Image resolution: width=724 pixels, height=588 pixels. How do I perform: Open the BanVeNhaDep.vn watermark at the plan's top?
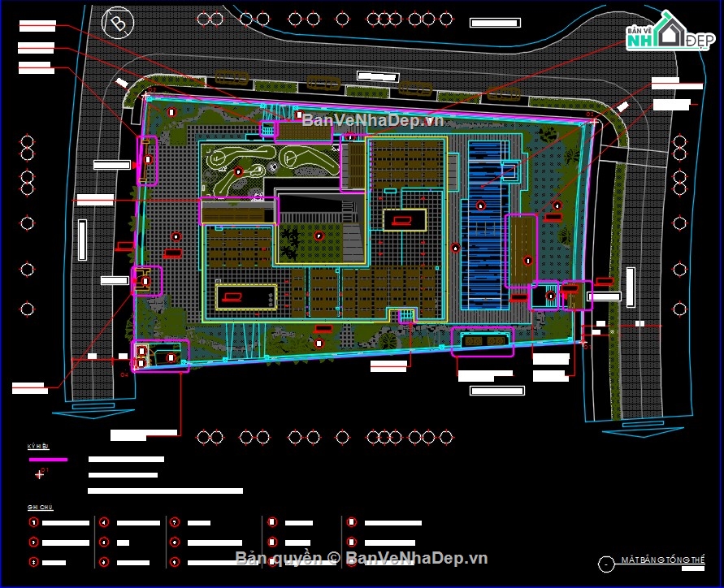[373, 120]
